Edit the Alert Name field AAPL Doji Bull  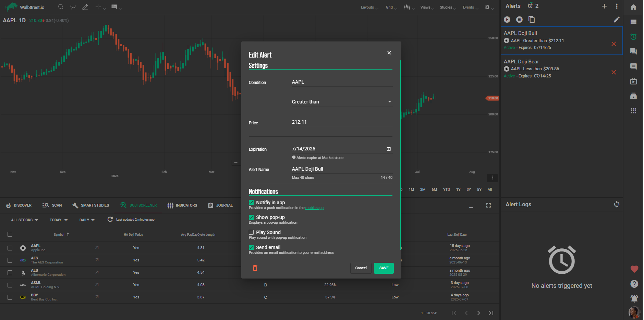point(342,169)
